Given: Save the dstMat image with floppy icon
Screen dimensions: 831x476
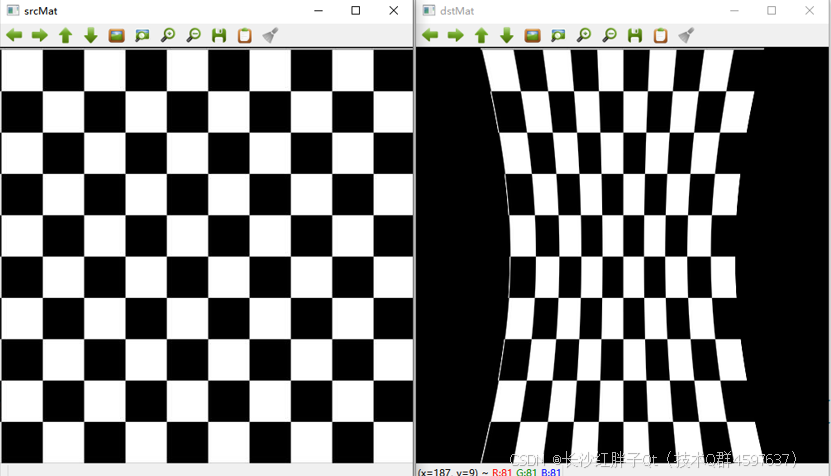Looking at the screenshot, I should click(635, 35).
